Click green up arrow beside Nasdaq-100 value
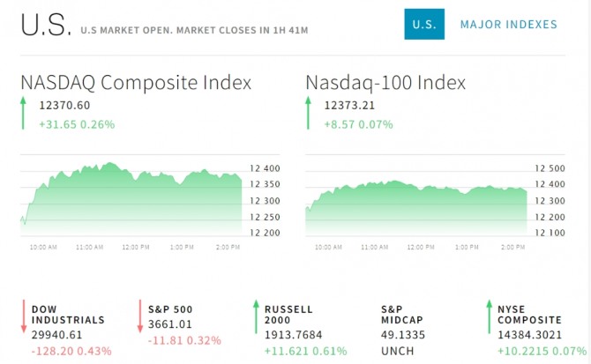The width and height of the screenshot is (591, 364). point(310,115)
